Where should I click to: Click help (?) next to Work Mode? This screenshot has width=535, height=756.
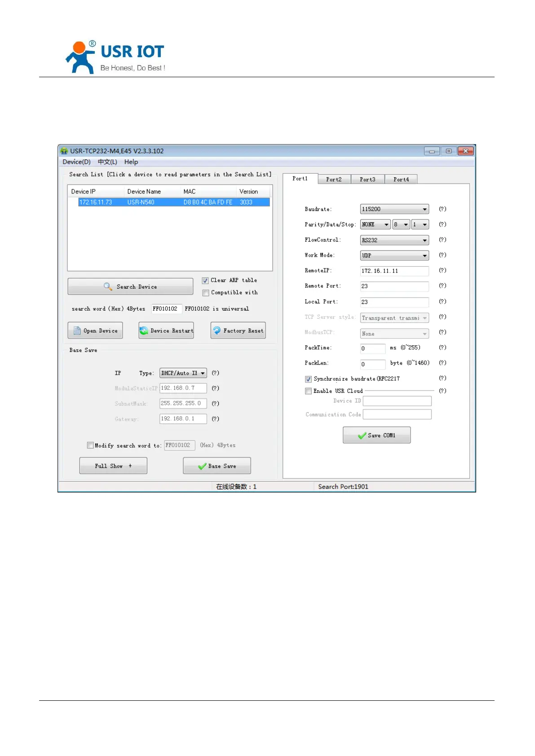(x=442, y=255)
